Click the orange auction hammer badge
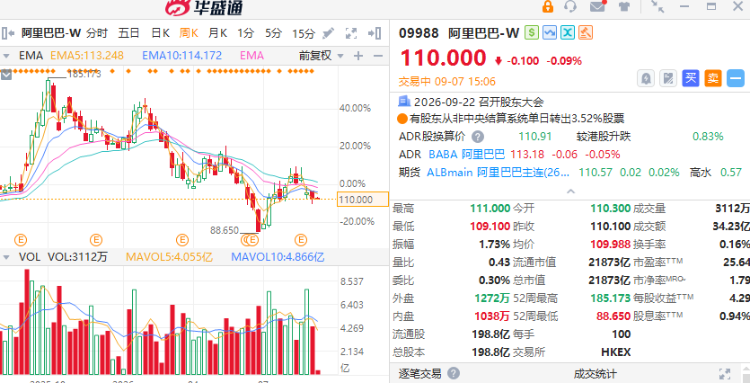Screen dimensions: 750x383 click(586, 33)
